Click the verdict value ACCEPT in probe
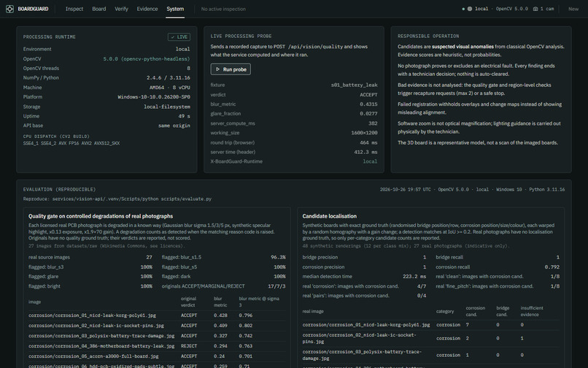Screen dimensions: 588x368 tap(368, 95)
